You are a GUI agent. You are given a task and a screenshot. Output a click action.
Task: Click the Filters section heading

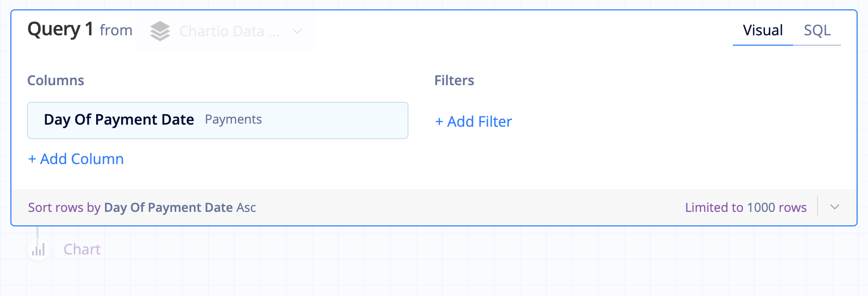point(454,80)
